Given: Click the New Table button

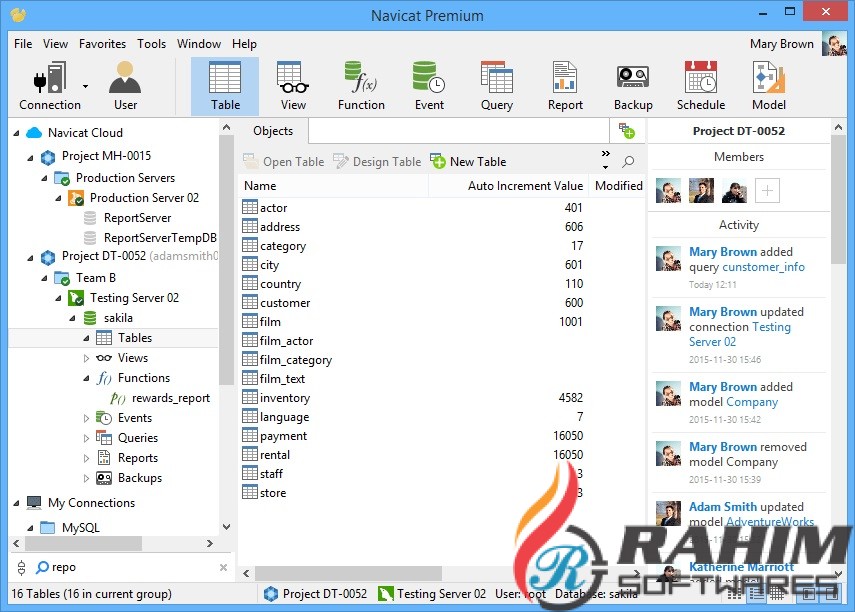Looking at the screenshot, I should (x=468, y=161).
